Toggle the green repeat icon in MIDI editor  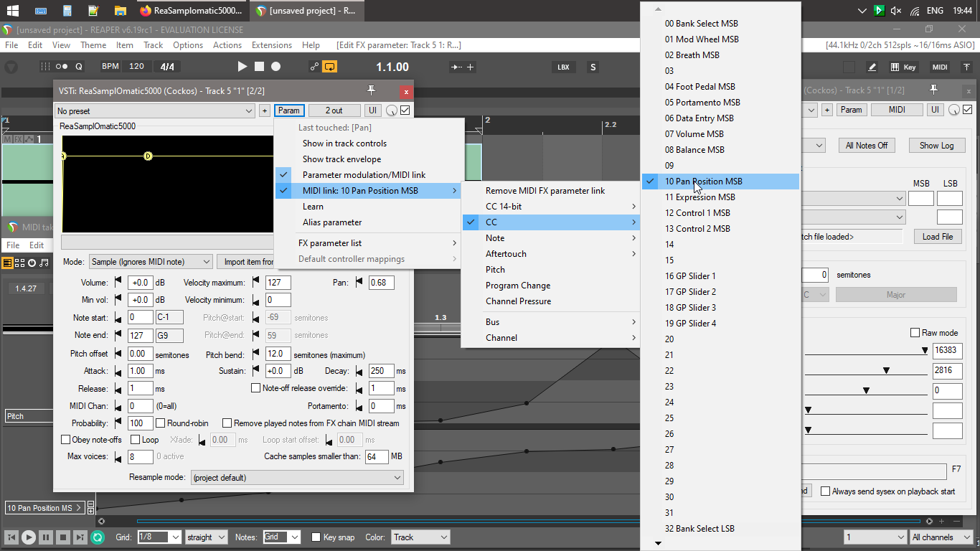pyautogui.click(x=98, y=537)
